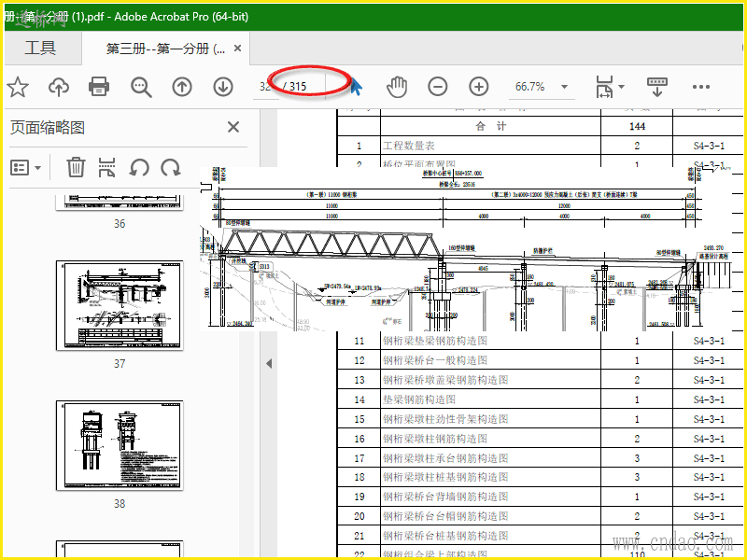Viewport: 747px width, 560px height.
Task: Click 钢桁梁桥台台帽钢筋构造图 in row 20
Action: click(x=445, y=516)
